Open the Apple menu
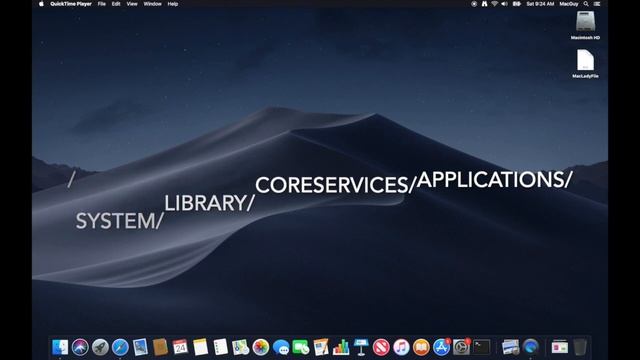This screenshot has width=640, height=360. [41, 4]
